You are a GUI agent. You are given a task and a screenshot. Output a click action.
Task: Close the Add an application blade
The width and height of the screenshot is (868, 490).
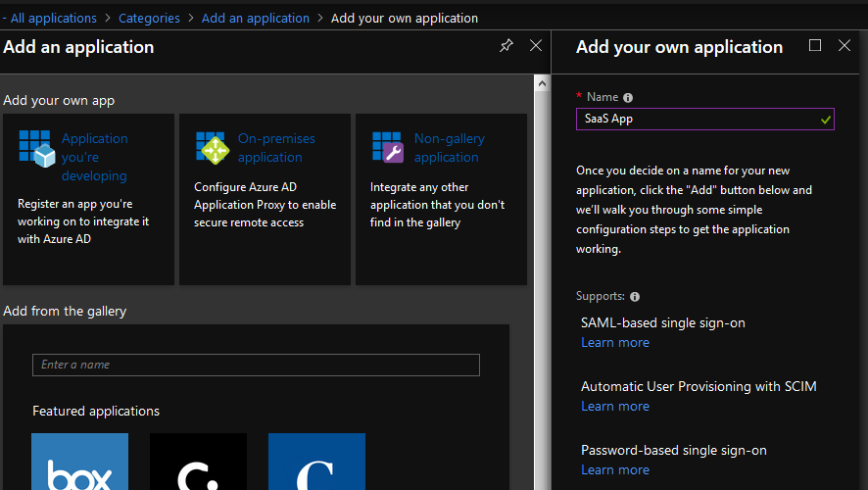[x=535, y=45]
